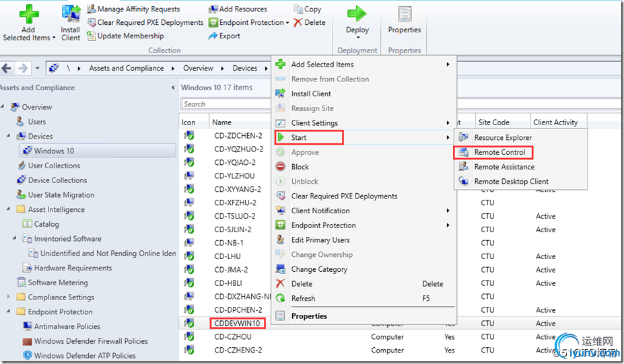Open the navigation history dropdown arrow
This screenshot has height=364, width=624.
pos(38,68)
